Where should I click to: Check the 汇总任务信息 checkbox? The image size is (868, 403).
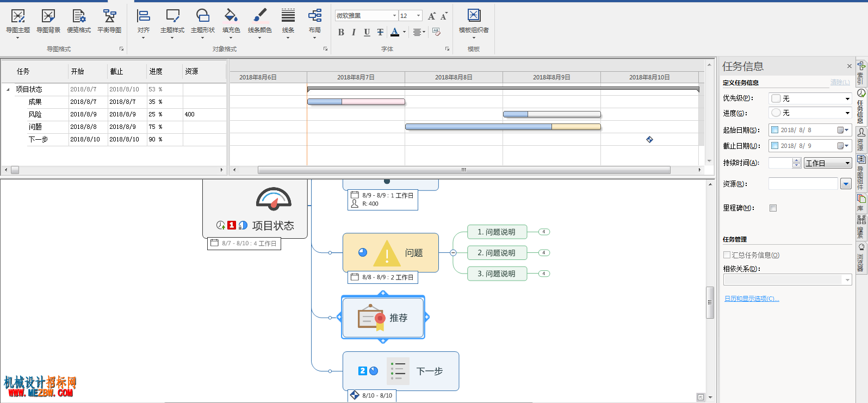[x=727, y=255]
